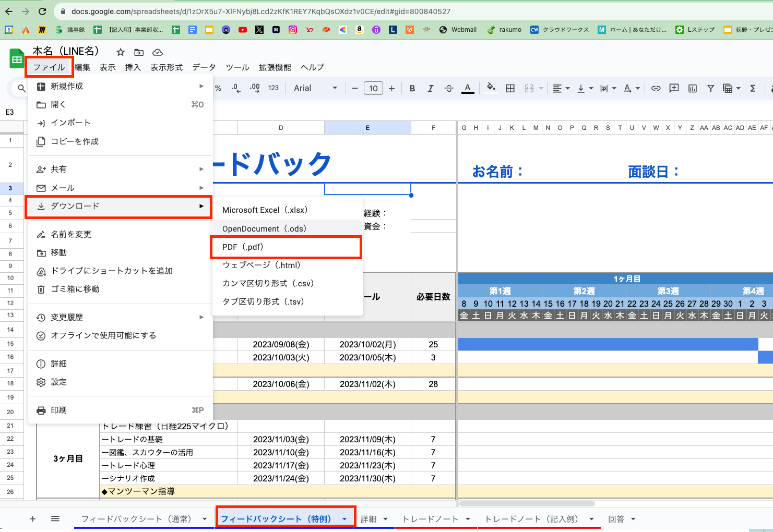Insert a function using the sigma icon
773x532 pixels.
[752, 88]
